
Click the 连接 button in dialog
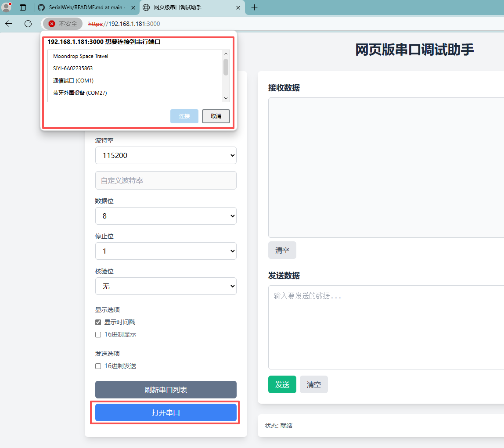pyautogui.click(x=184, y=116)
